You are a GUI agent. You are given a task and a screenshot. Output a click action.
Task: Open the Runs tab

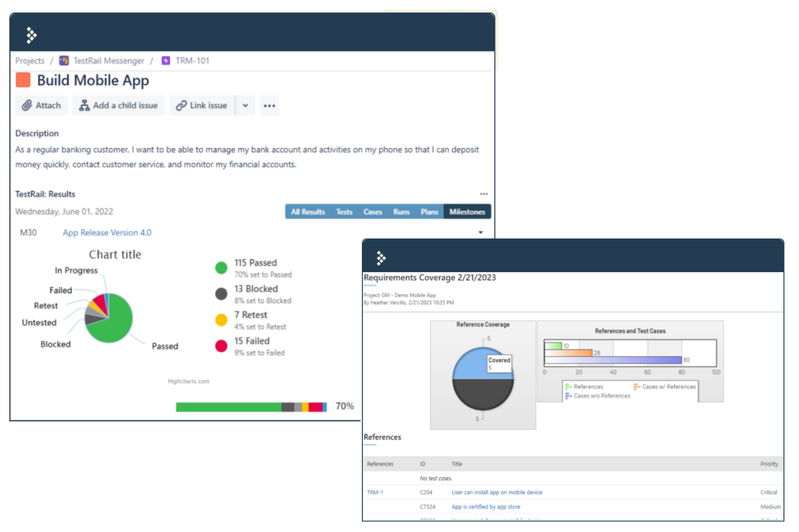point(401,212)
